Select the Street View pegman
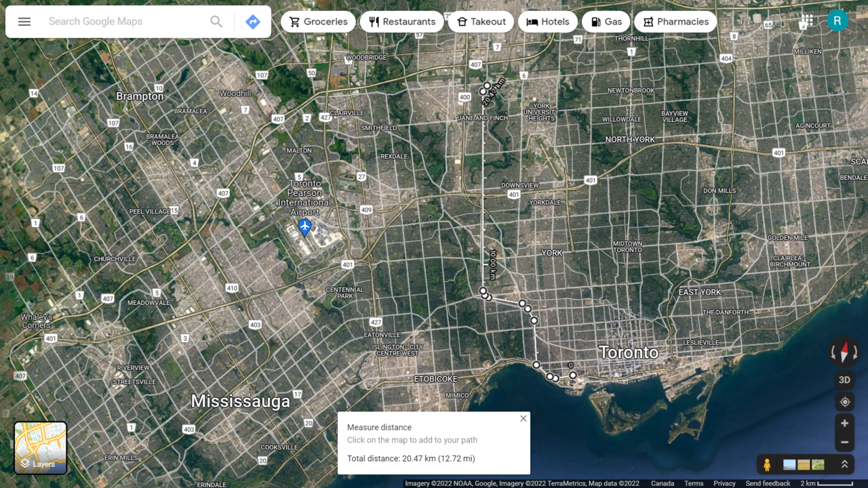The height and width of the screenshot is (488, 868). coord(767,465)
